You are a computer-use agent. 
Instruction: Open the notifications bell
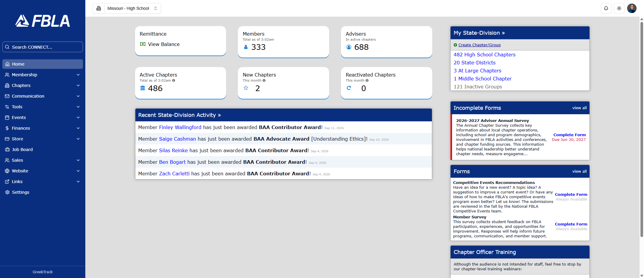point(606,8)
